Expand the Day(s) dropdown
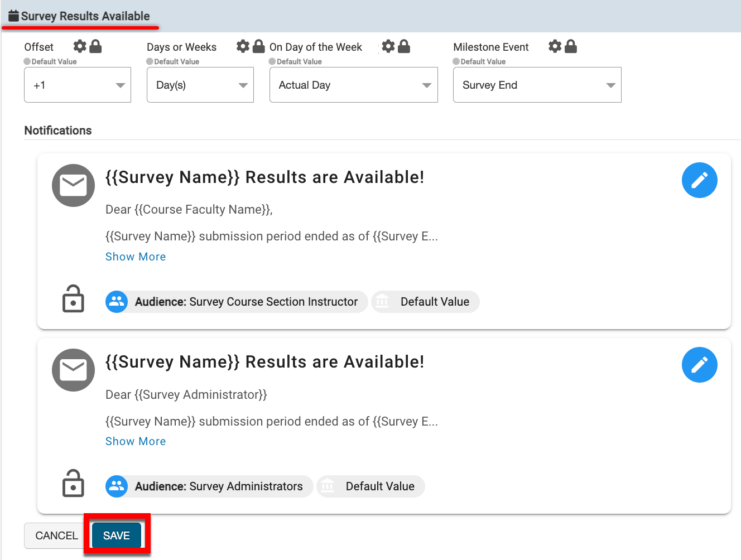The height and width of the screenshot is (560, 741). (x=200, y=85)
